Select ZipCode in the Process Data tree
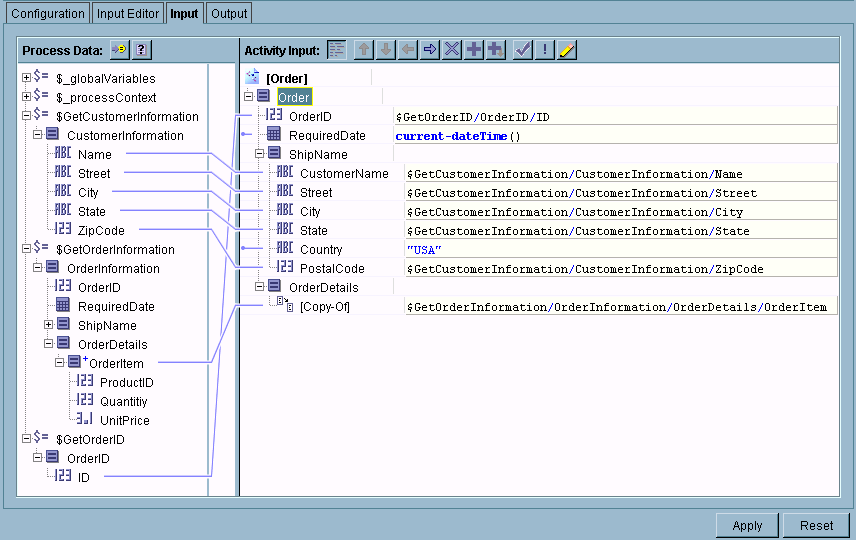856x540 pixels. (x=101, y=230)
